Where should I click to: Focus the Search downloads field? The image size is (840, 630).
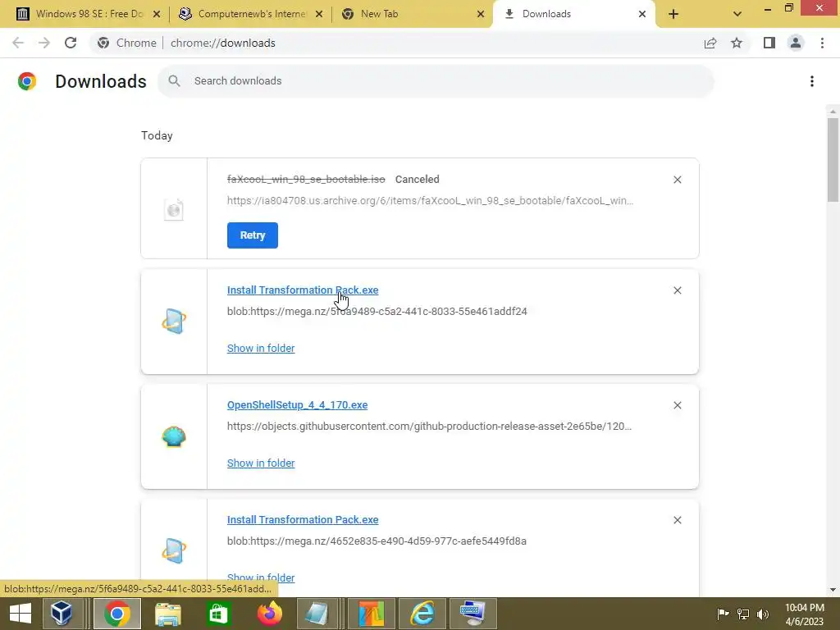tap(436, 81)
